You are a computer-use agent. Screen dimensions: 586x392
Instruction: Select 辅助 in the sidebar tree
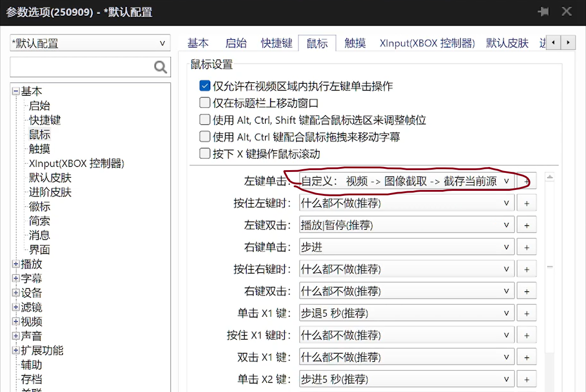coord(31,365)
